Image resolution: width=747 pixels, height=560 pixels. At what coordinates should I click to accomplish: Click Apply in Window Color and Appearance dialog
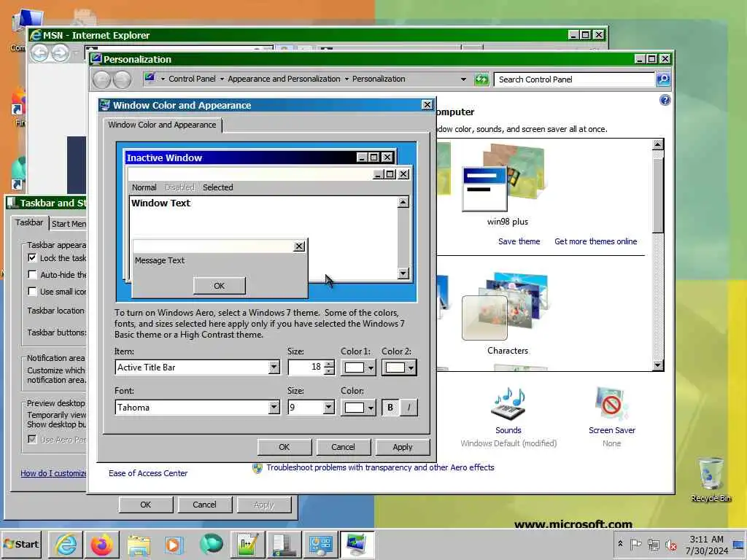pyautogui.click(x=403, y=447)
